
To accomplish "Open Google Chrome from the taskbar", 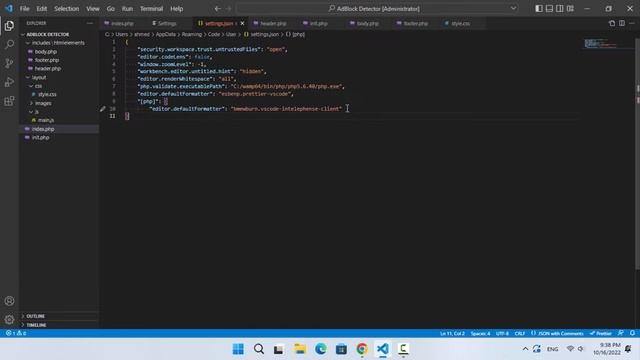I will (x=362, y=349).
